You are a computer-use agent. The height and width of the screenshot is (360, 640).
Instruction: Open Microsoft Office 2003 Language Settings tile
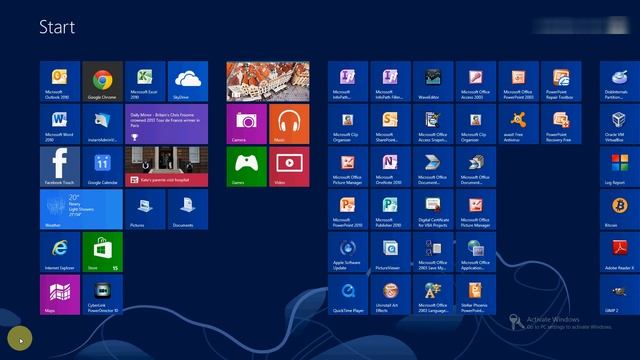click(433, 295)
